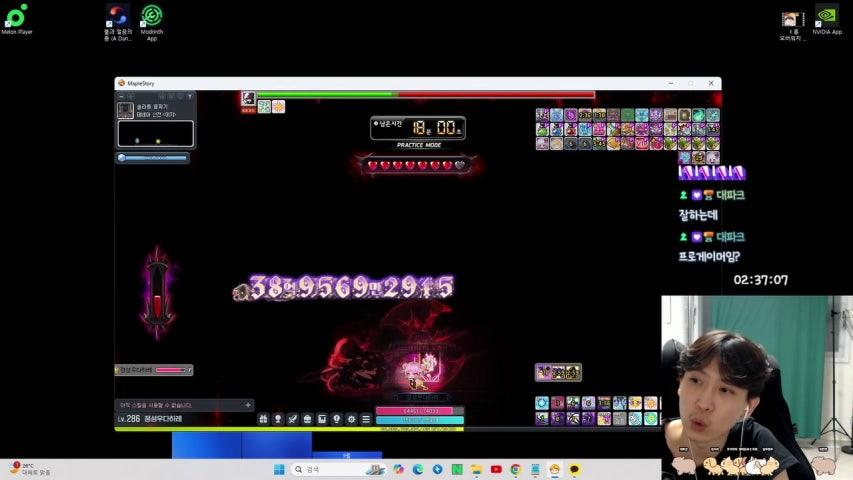The width and height of the screenshot is (853, 480).
Task: Open the lightbulb guide icon
Action: point(337,419)
